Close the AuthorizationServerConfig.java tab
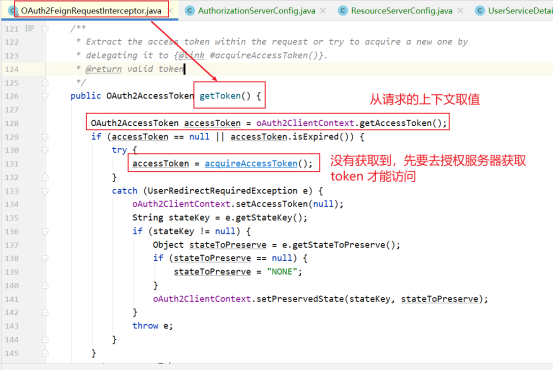 coord(323,11)
